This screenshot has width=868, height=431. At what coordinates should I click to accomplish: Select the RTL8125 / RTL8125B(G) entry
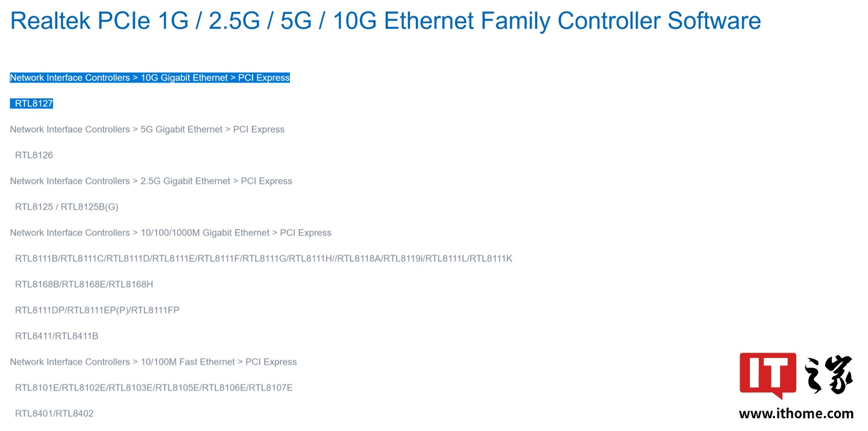(x=67, y=207)
